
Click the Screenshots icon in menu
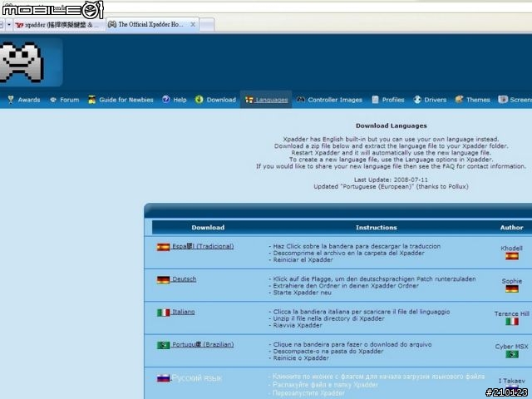tap(503, 100)
